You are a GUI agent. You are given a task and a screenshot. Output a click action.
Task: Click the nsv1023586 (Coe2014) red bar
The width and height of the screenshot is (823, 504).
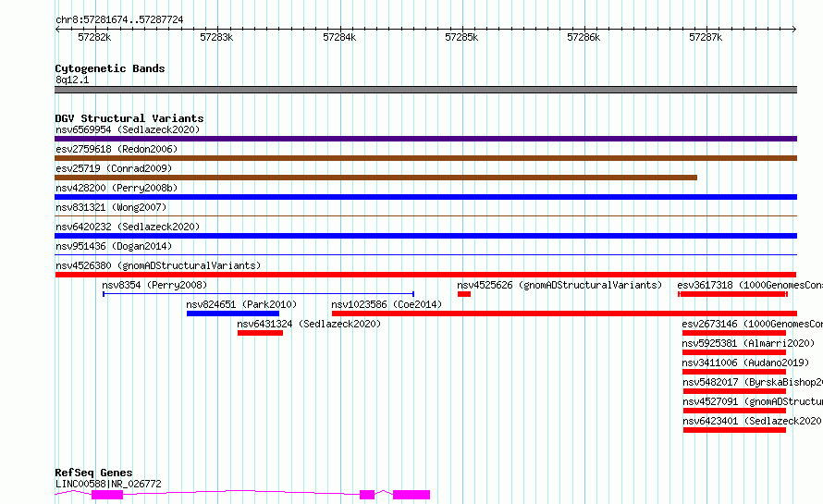point(564,313)
